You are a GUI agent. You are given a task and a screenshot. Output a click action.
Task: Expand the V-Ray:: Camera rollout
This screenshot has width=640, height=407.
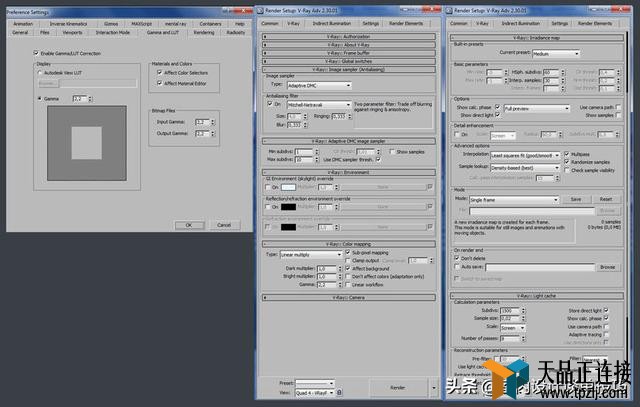point(349,298)
